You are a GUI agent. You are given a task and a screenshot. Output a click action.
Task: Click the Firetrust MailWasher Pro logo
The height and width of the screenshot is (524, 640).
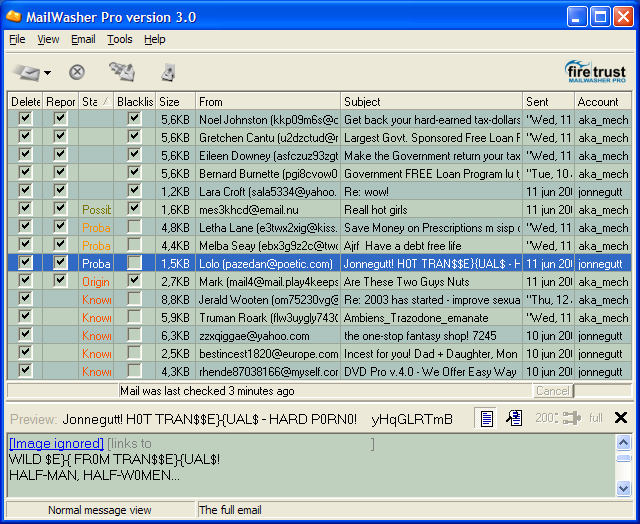[596, 72]
